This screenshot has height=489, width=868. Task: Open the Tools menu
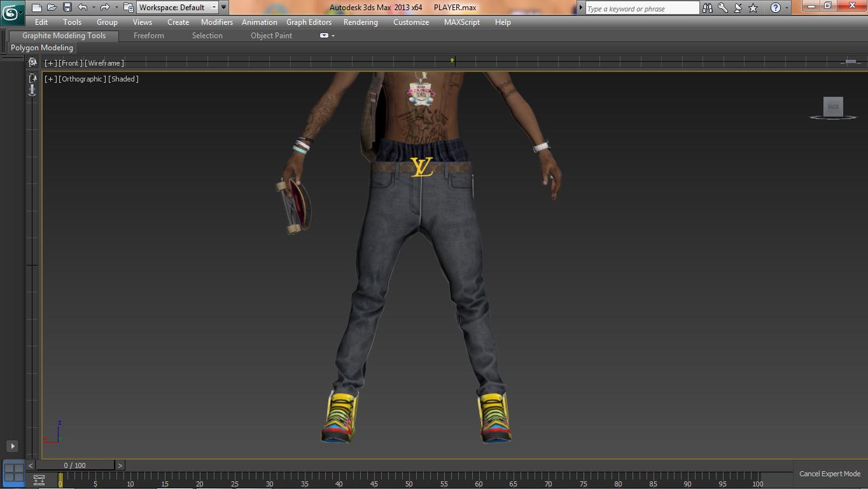72,22
